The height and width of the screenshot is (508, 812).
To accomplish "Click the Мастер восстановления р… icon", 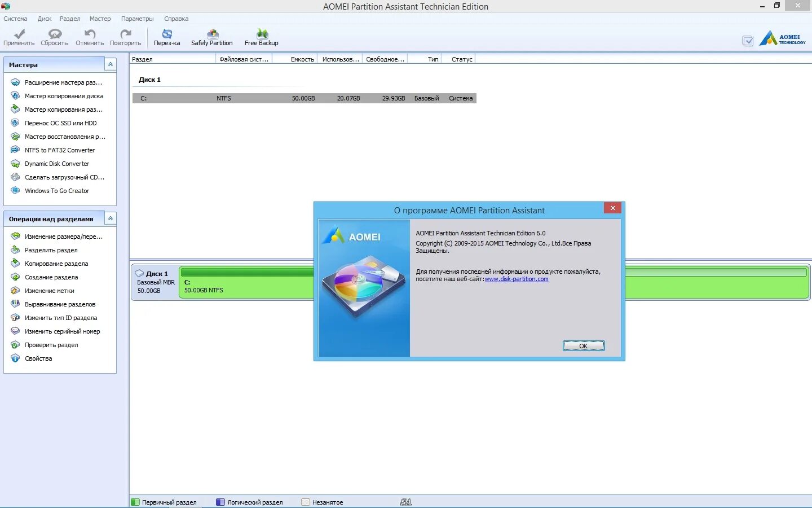I will point(15,137).
